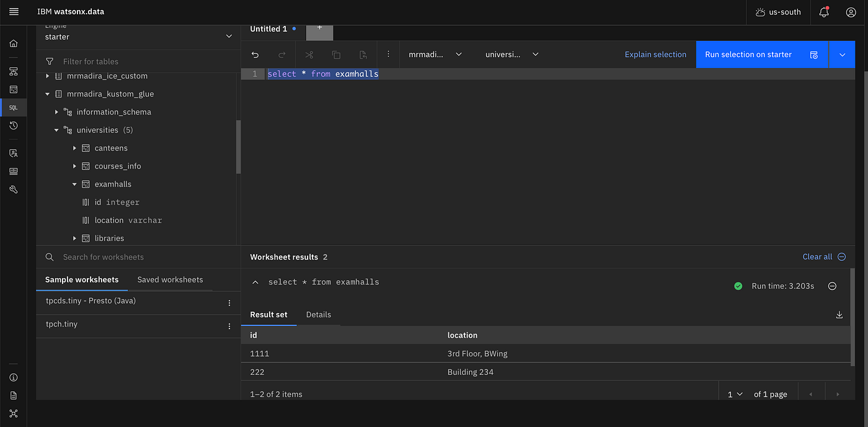Viewport: 868px width, 427px height.
Task: Open the us-south region selector
Action: (778, 12)
